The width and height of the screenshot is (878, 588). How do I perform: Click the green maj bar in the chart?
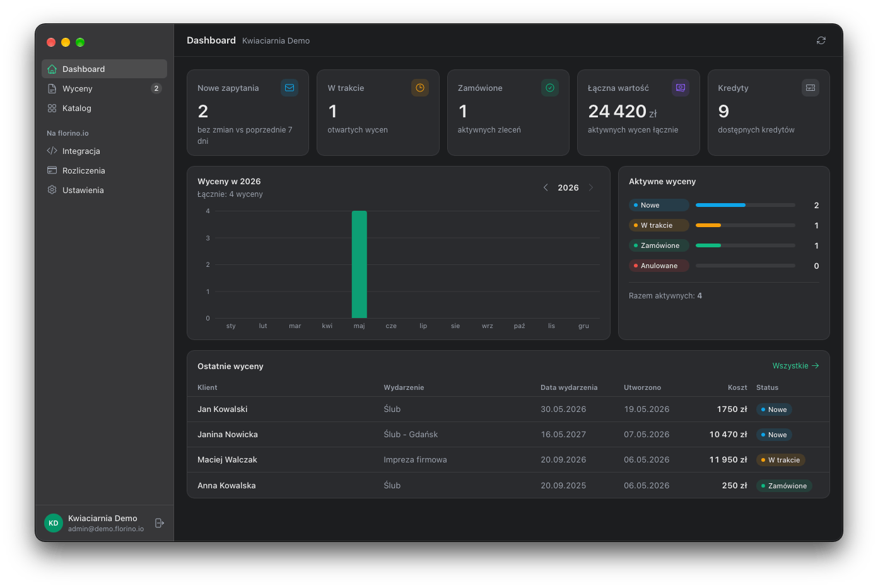(x=360, y=264)
